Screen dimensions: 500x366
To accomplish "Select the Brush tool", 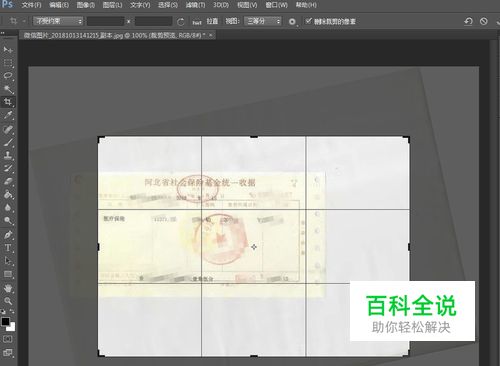I will click(x=8, y=142).
